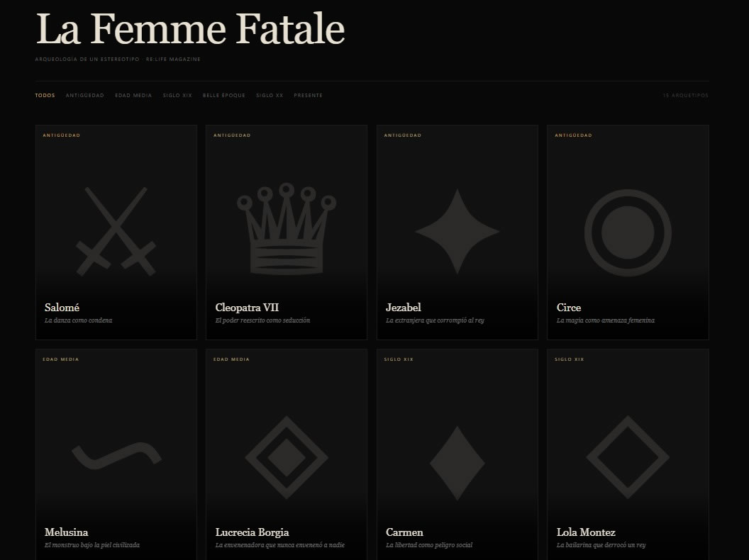Click 'La extranjera que corrompió al rey'
The image size is (749, 560).
pos(435,320)
